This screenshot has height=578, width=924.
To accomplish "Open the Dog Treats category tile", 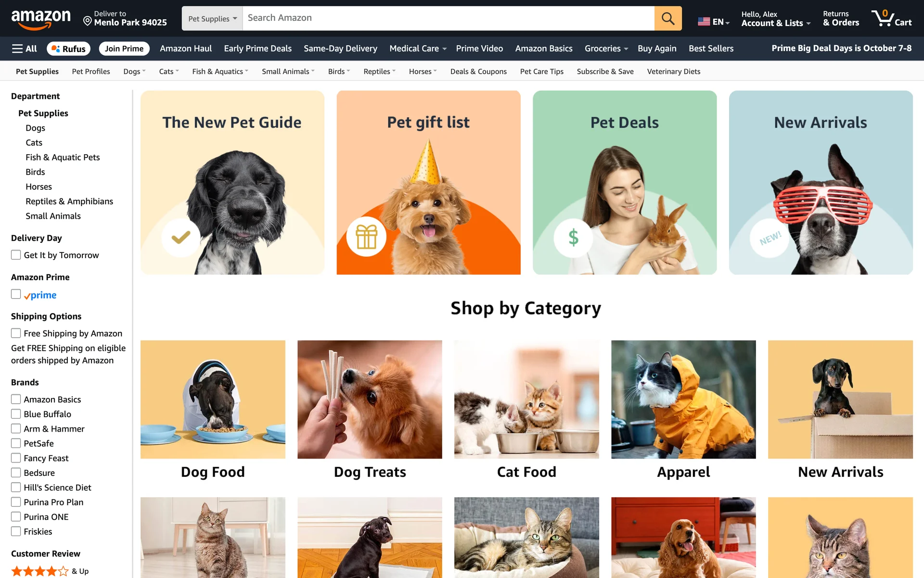I will coord(370,410).
